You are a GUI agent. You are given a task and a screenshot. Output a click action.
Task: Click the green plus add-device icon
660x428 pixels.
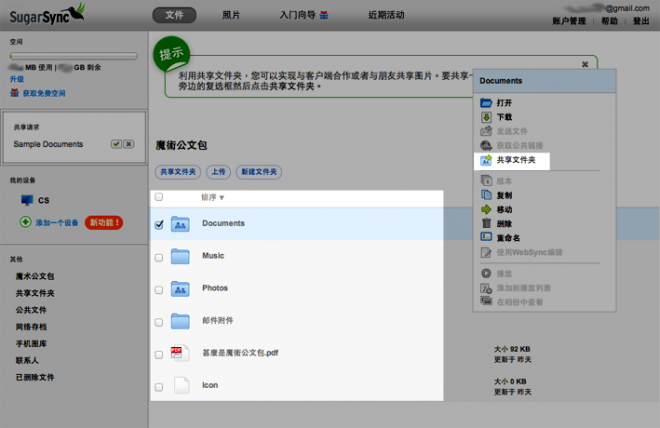25,221
